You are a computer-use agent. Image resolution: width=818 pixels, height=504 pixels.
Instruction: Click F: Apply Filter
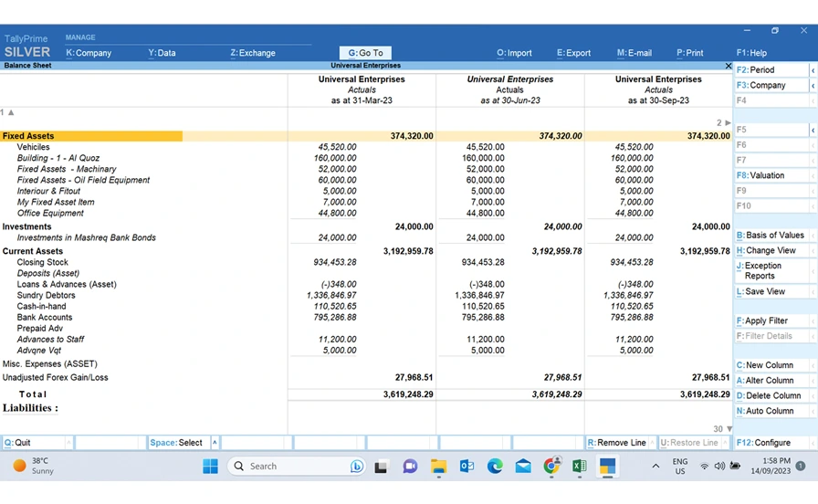point(771,320)
